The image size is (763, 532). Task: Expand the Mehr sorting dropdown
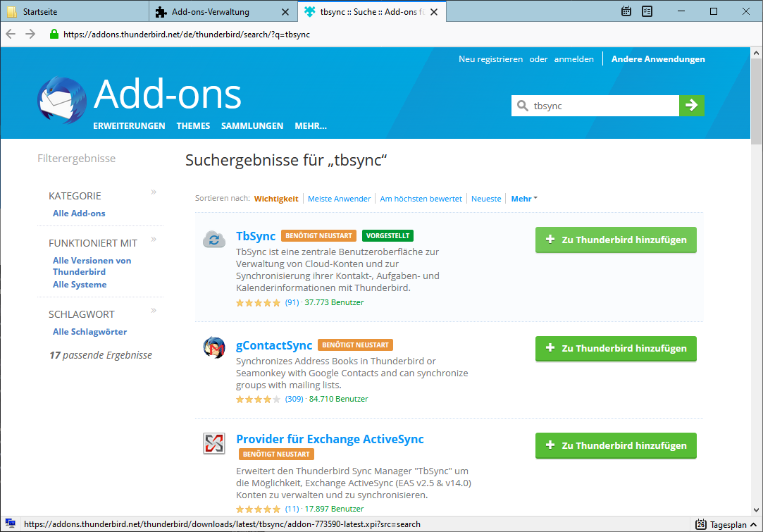click(524, 199)
